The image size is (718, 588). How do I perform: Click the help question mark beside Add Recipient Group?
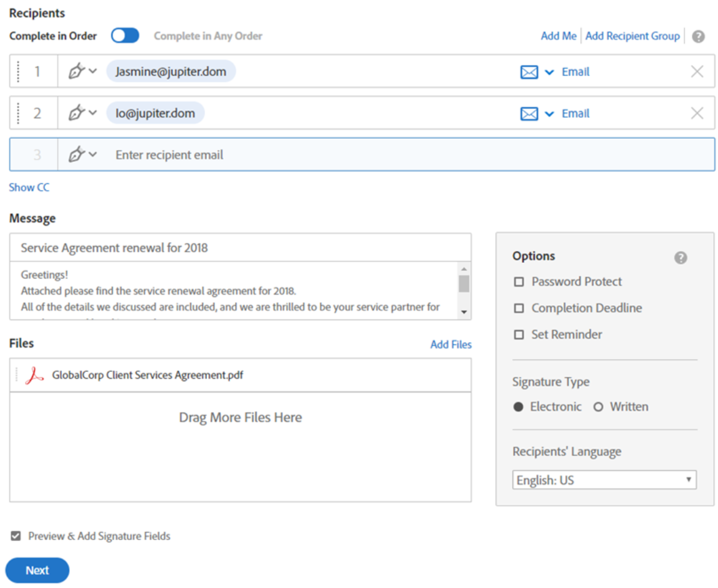pos(698,36)
